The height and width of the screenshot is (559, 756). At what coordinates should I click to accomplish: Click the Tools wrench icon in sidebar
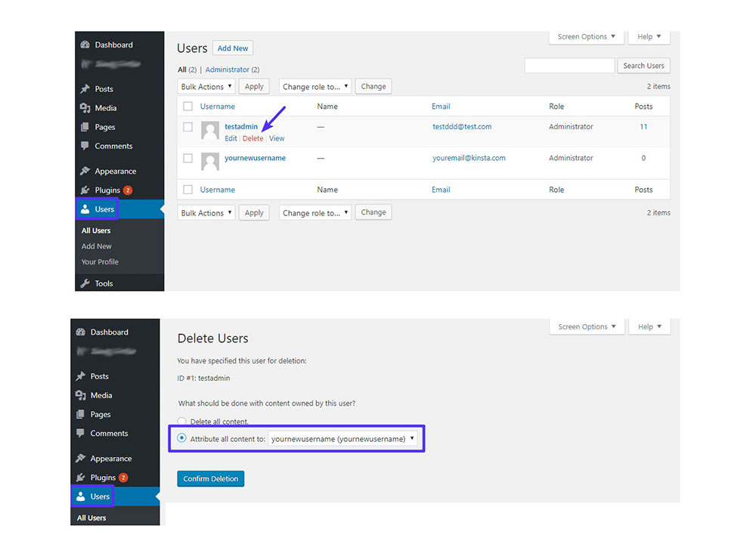85,284
